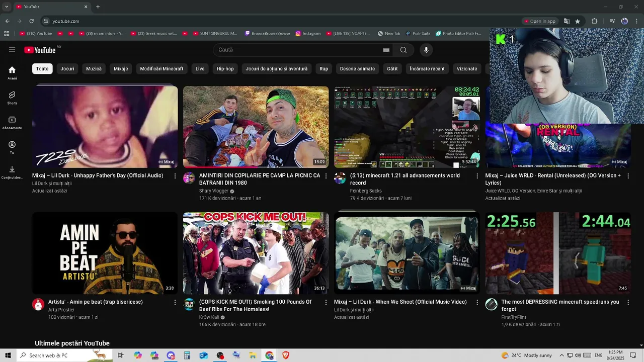644x362 pixels.
Task: Select the Mixaje filter chip
Action: tap(121, 69)
